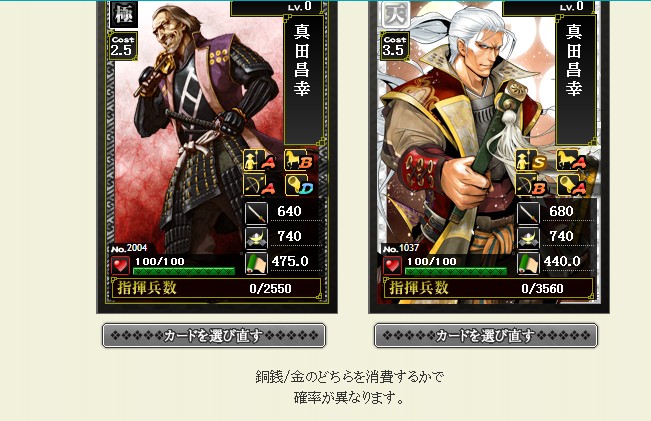Screen dimensions: 651x421
Task: Click the 極 rarity badge on left card
Action: (124, 15)
